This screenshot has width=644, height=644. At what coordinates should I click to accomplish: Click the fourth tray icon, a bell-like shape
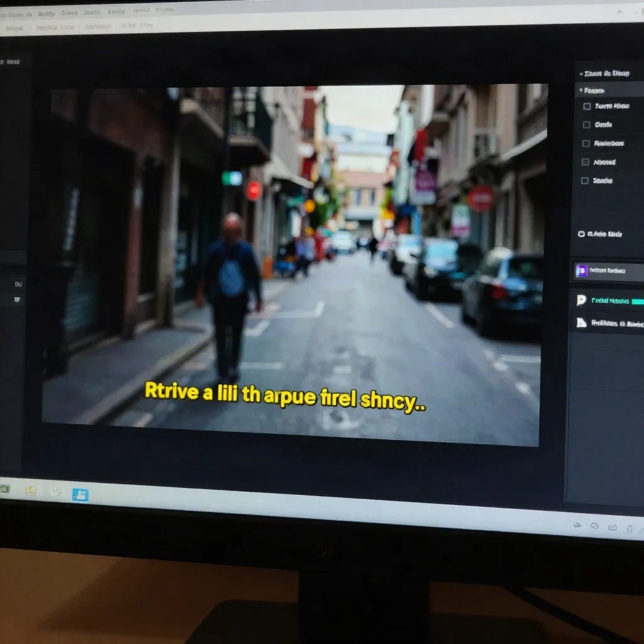tap(630, 528)
